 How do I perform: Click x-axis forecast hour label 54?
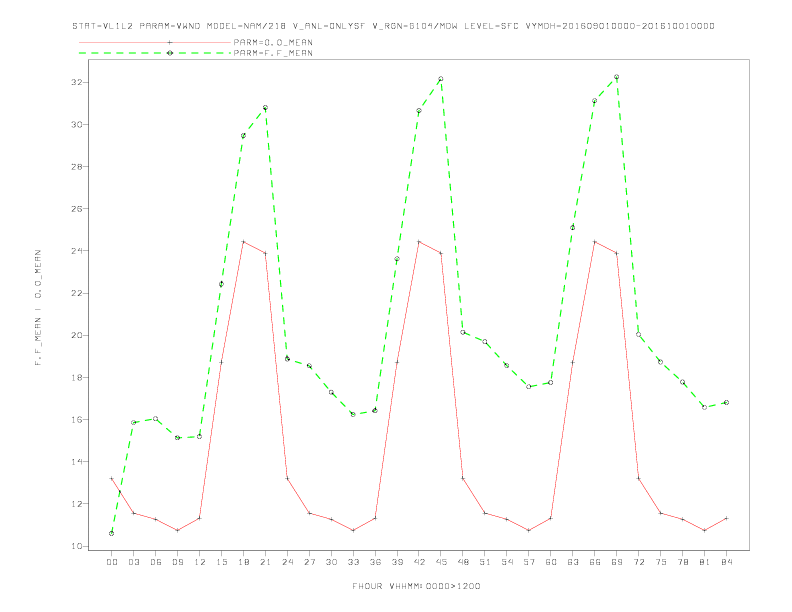(507, 562)
